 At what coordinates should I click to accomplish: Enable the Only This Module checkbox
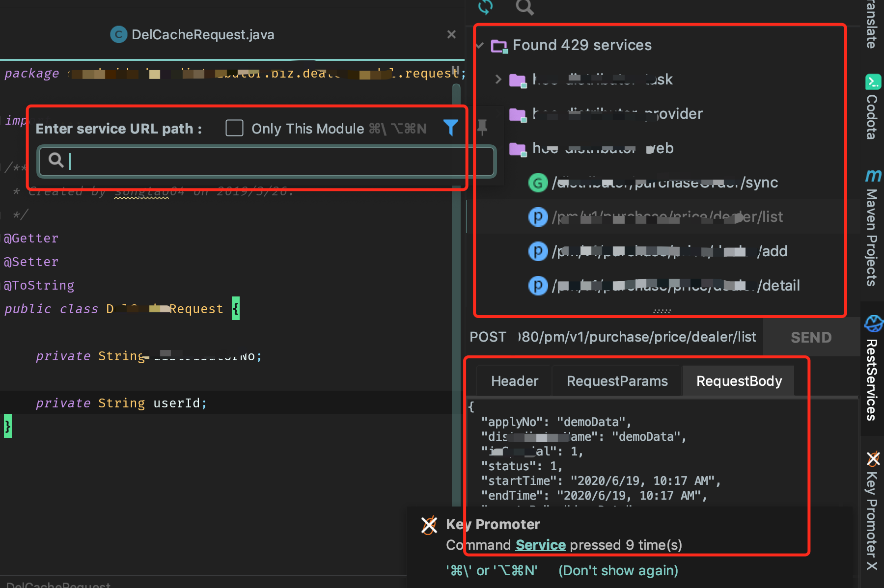(x=234, y=128)
